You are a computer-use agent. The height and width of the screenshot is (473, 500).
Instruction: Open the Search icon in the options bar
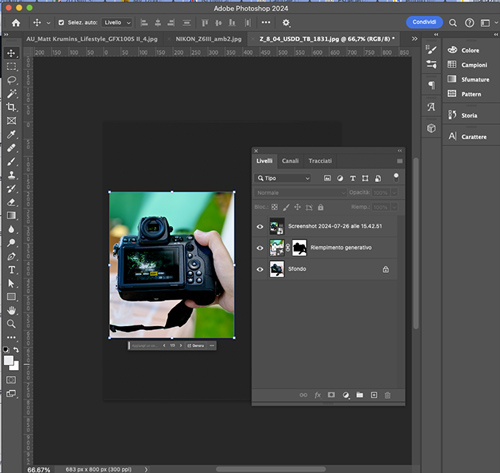452,23
